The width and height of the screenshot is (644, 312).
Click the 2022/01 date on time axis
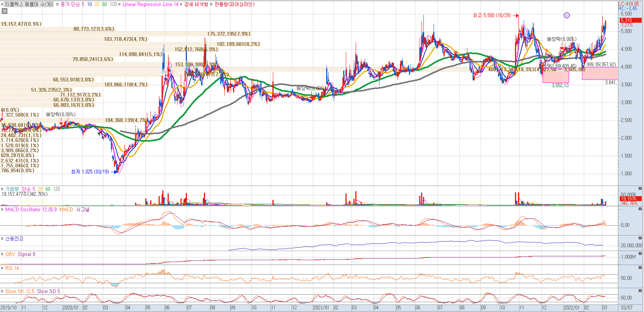[571, 308]
